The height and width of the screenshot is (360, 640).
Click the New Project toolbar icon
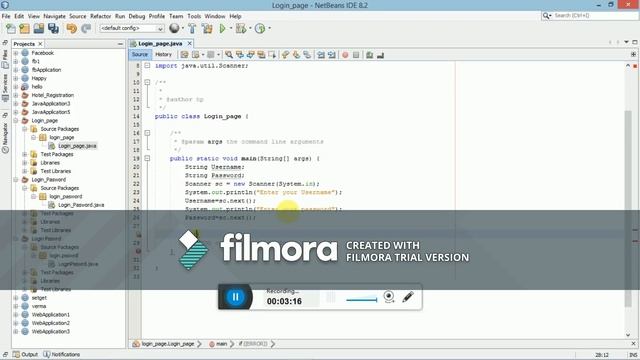click(x=24, y=29)
